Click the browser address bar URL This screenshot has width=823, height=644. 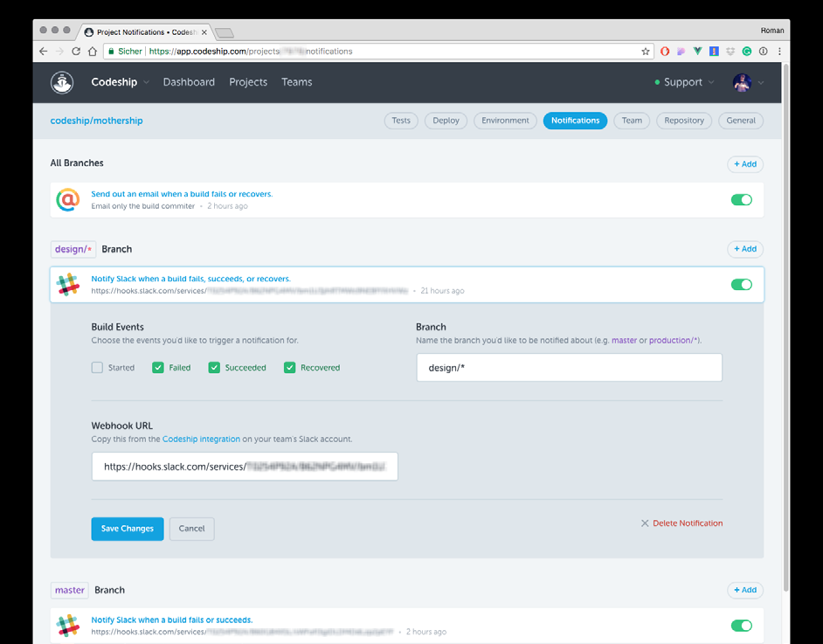pos(251,52)
